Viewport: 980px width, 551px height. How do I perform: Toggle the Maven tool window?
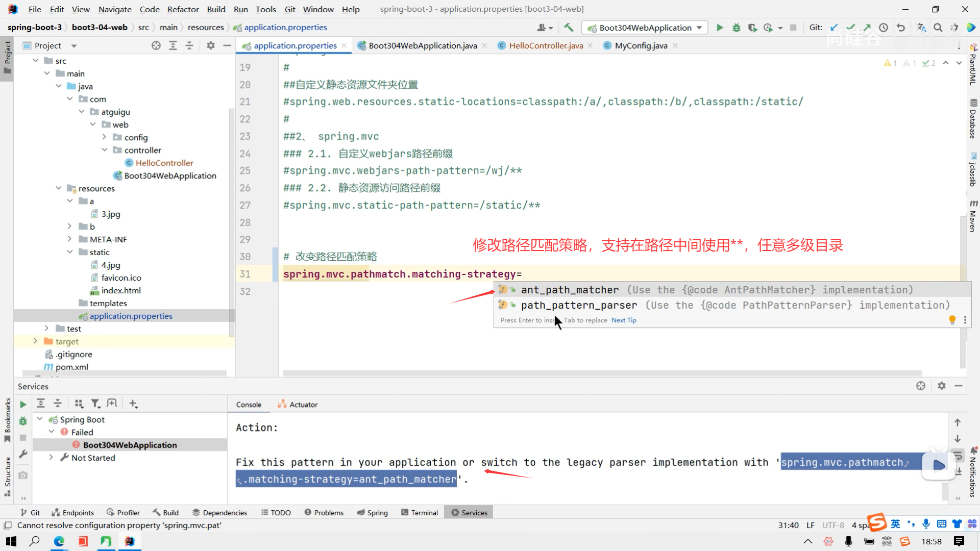(x=973, y=216)
